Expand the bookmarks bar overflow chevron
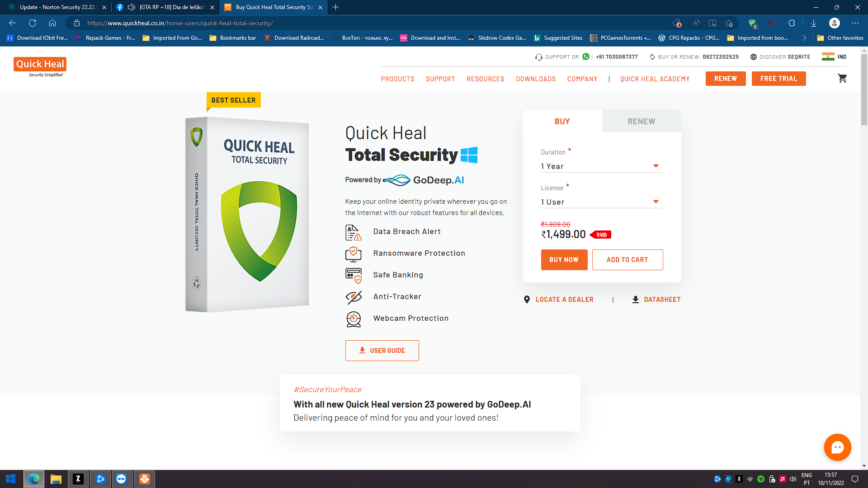The width and height of the screenshot is (868, 488). 804,38
